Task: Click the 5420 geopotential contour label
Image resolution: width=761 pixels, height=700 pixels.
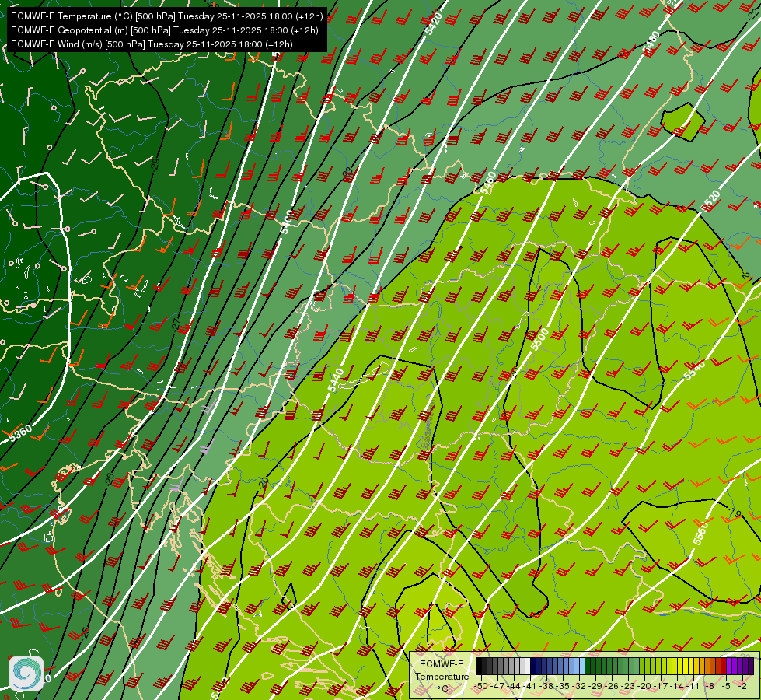Action: (x=434, y=24)
